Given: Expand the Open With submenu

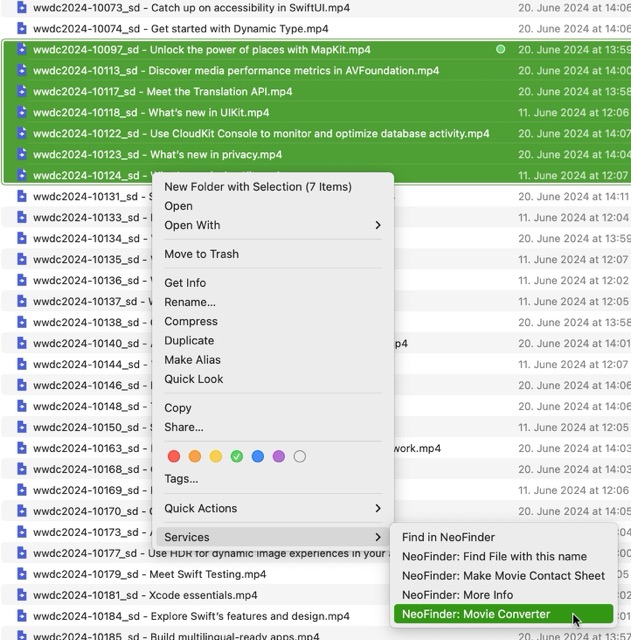Looking at the screenshot, I should pos(273,225).
